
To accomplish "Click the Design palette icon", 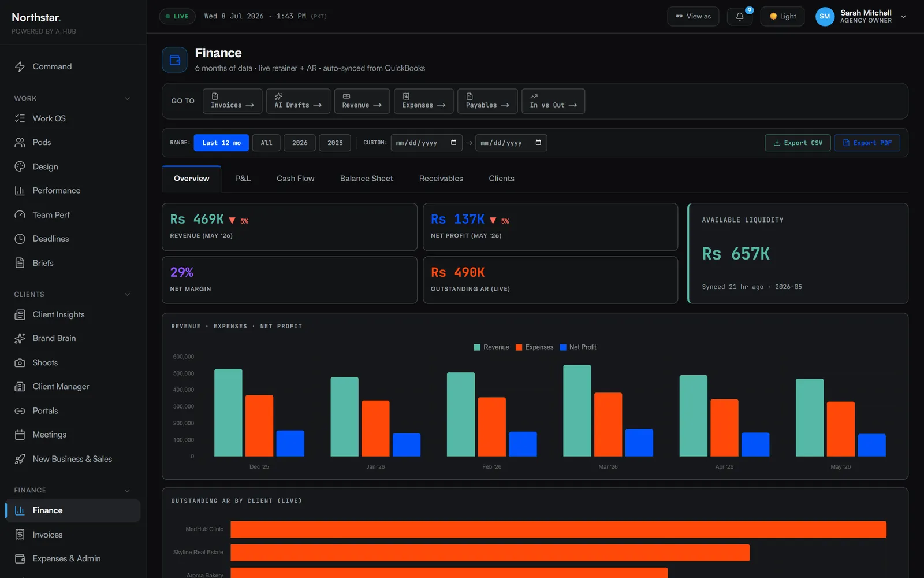I will (x=20, y=166).
